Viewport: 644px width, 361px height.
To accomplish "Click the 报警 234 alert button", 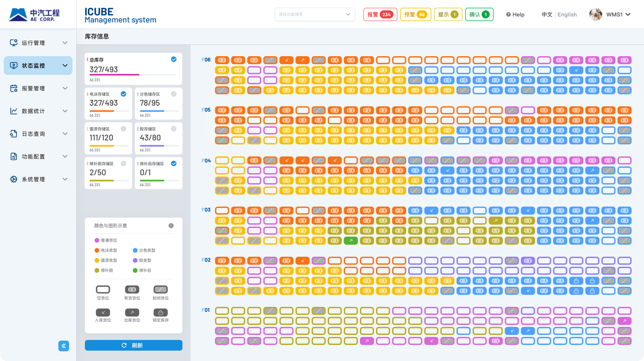I will coord(380,15).
